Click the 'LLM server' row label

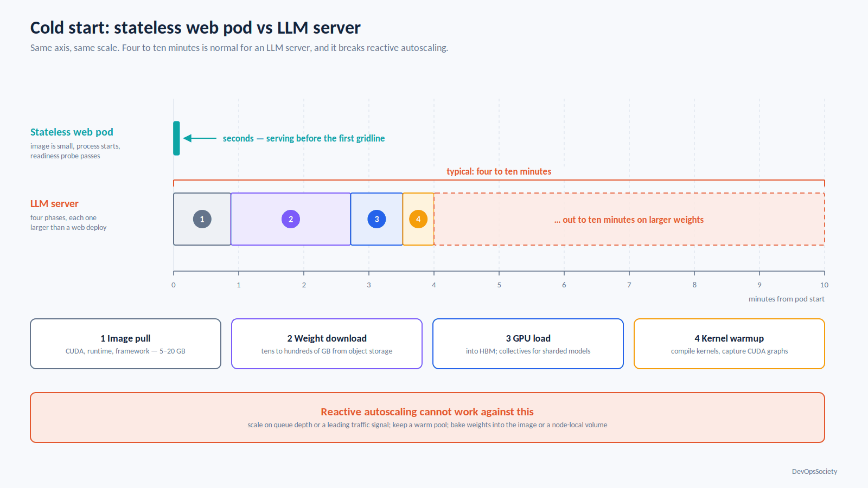(x=54, y=203)
